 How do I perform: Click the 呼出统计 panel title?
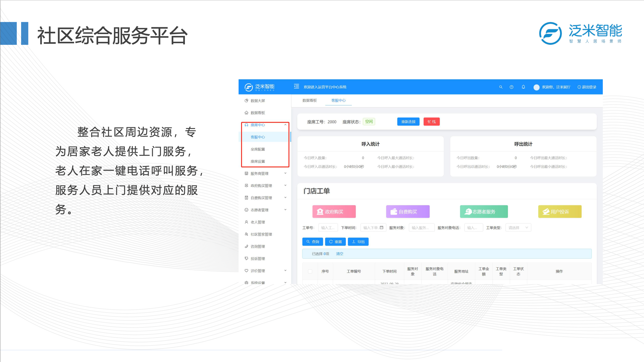click(523, 144)
